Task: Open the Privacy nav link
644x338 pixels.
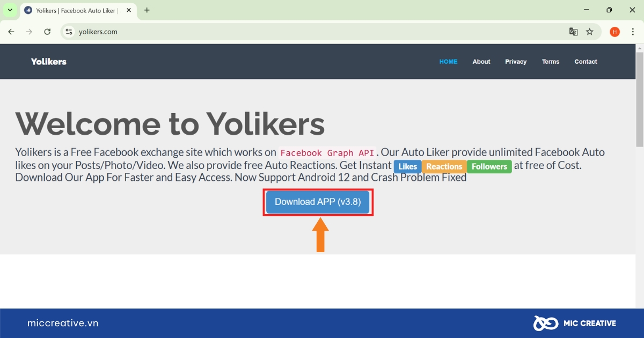Action: pos(516,62)
